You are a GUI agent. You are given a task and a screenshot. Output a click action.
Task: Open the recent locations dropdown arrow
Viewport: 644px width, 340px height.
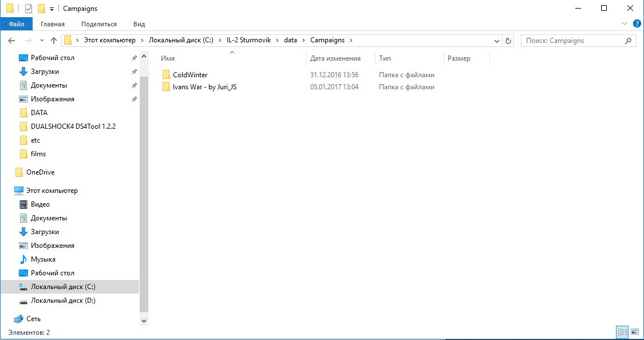click(x=42, y=41)
